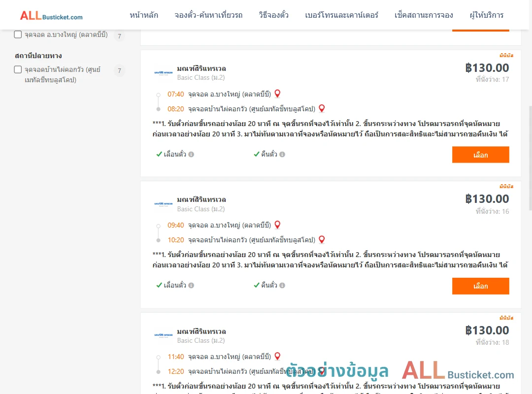Click คืนตั๋ว label on 07:40 trip
This screenshot has width=532, height=394.
click(269, 155)
